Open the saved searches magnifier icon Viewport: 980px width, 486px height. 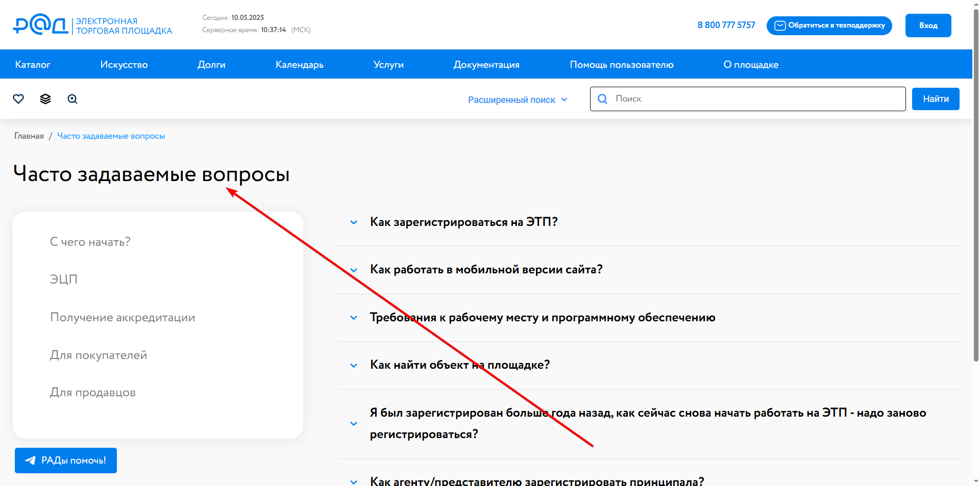pyautogui.click(x=72, y=99)
